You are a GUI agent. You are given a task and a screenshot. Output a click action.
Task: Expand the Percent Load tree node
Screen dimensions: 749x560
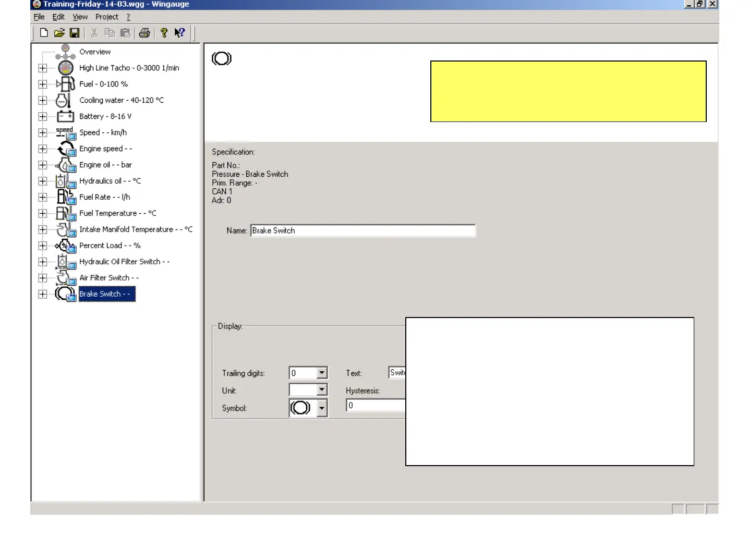(x=43, y=246)
